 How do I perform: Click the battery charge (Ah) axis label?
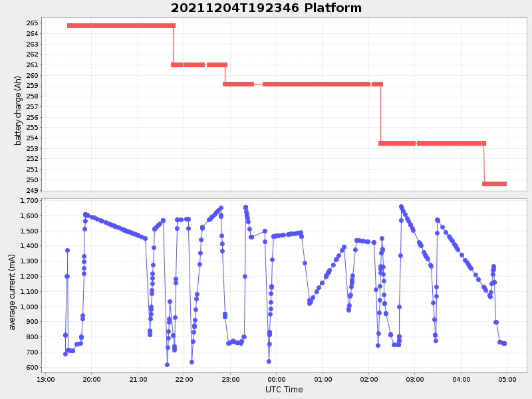click(18, 110)
